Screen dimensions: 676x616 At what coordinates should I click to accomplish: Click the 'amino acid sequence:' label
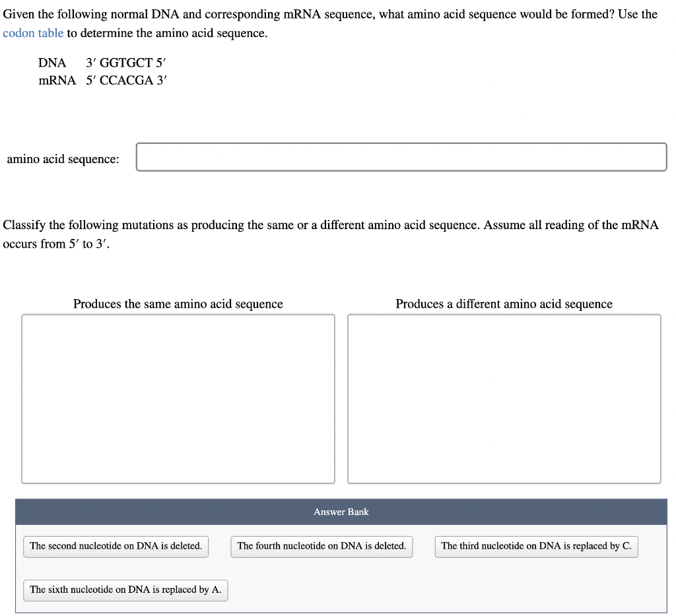pyautogui.click(x=63, y=158)
